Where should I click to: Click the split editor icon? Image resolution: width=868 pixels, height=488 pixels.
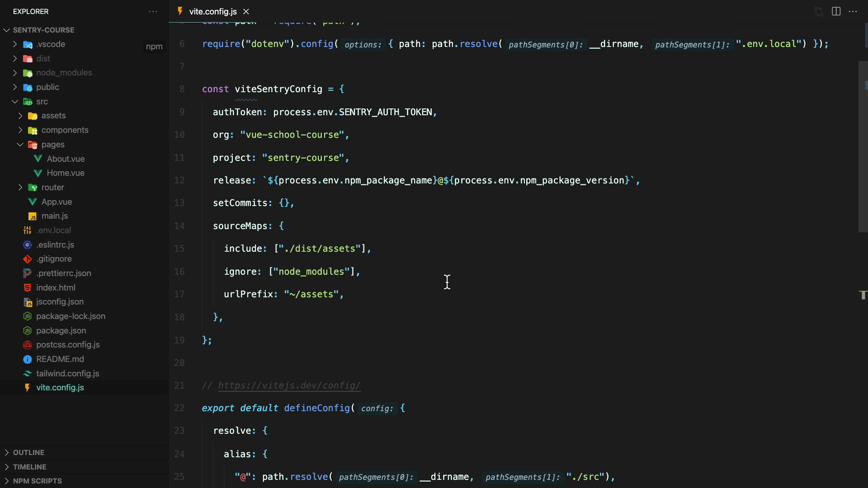click(x=836, y=11)
